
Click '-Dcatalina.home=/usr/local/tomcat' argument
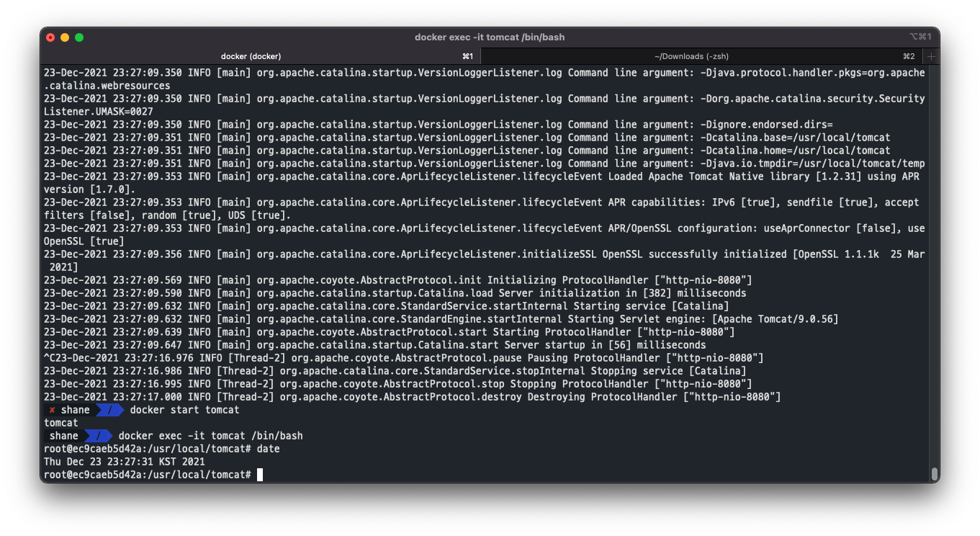(x=796, y=151)
